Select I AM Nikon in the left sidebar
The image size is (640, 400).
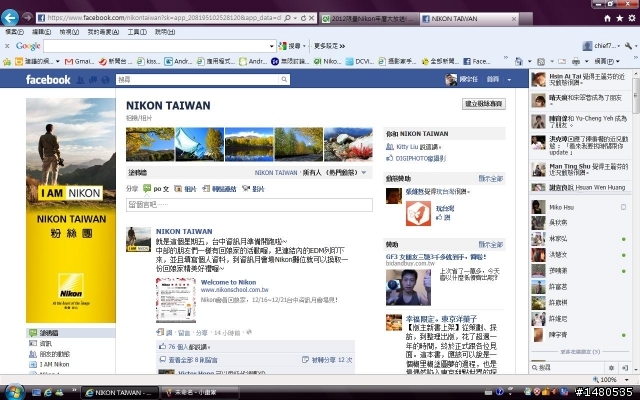tap(54, 364)
